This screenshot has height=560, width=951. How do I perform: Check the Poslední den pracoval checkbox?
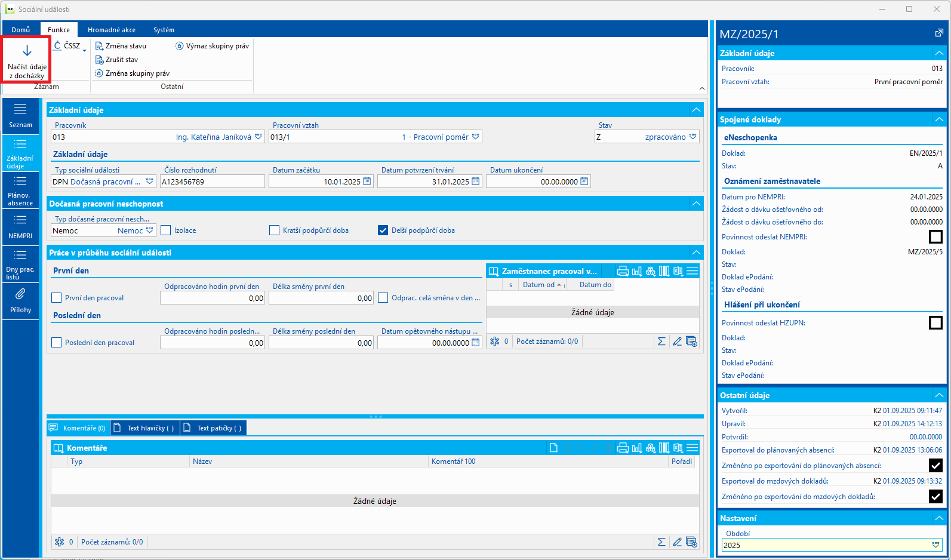pyautogui.click(x=57, y=343)
